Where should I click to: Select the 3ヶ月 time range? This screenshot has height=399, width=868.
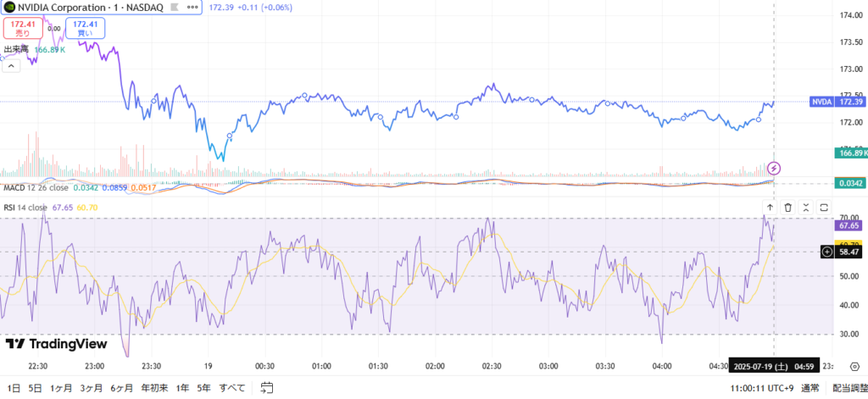pyautogui.click(x=92, y=388)
